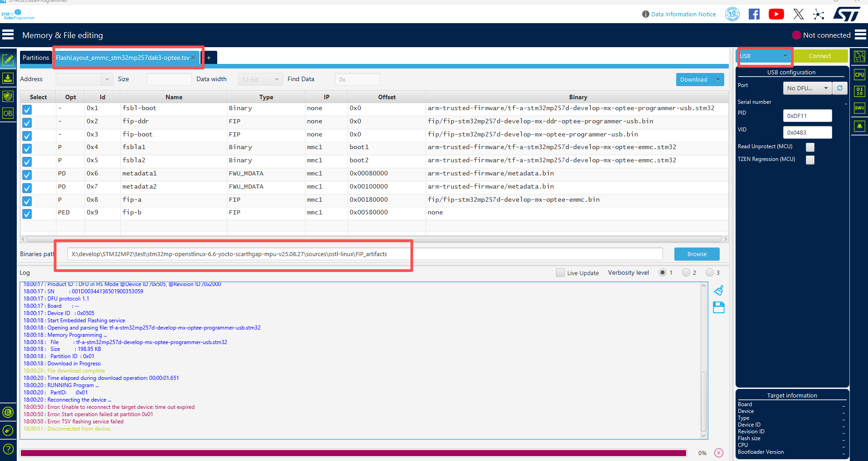Uncheck the fip-ddr partition checkbox
The image size is (868, 461).
(x=27, y=122)
